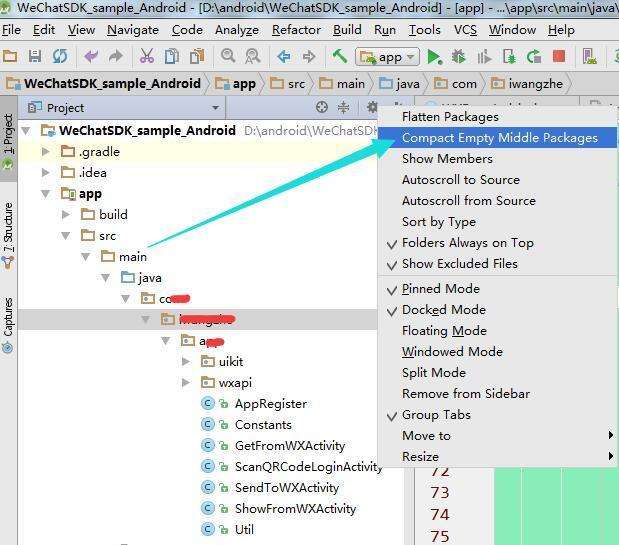Toggle Docked Mode option
This screenshot has height=545, width=619.
click(497, 310)
